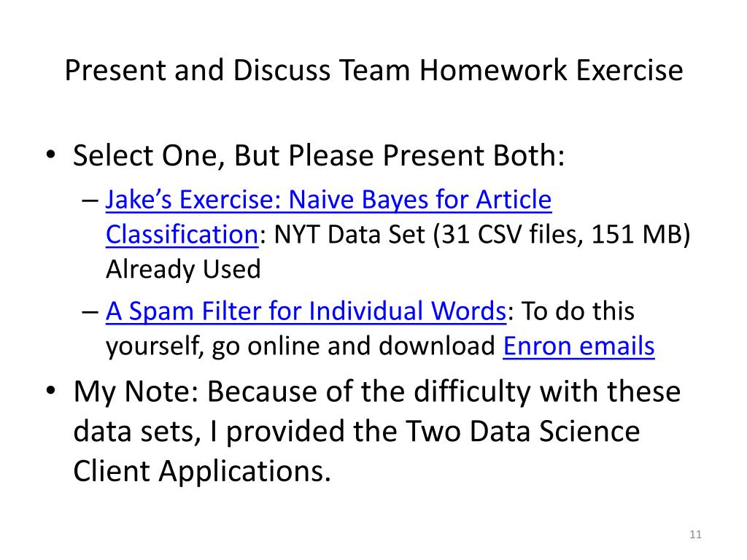
Task: Click the 'Client Applications.' text
Action: pyautogui.click(x=202, y=471)
